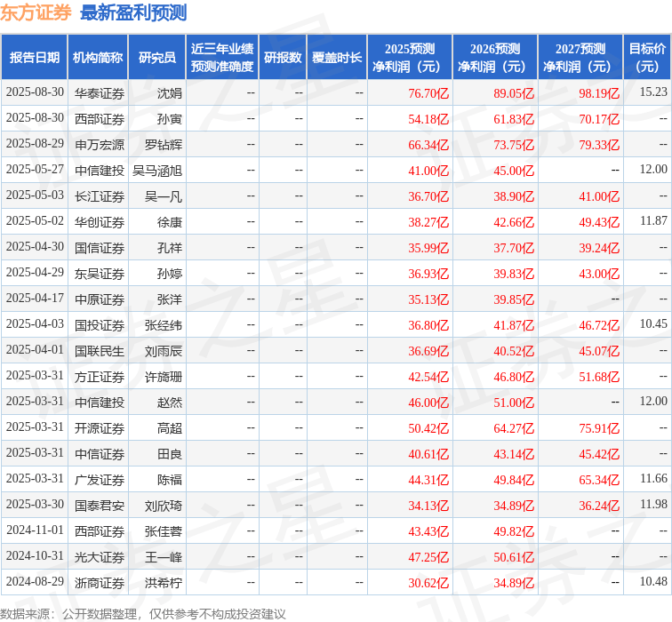Select analyst 罗钻辉 in the table
Image resolution: width=672 pixels, height=622 pixels.
point(164,144)
